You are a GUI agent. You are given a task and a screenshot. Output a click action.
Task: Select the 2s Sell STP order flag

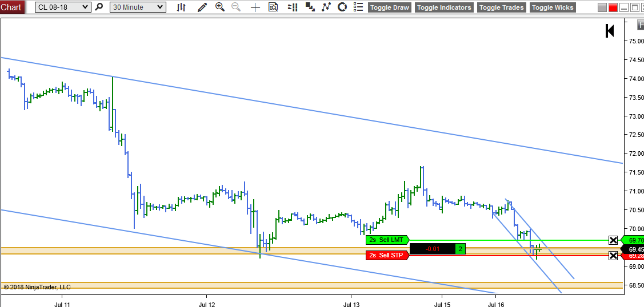point(387,255)
